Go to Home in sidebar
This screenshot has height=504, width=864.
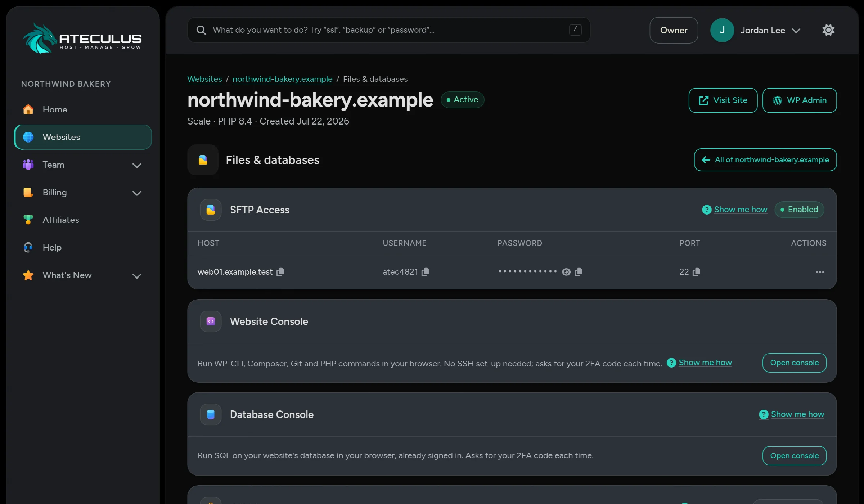(x=83, y=109)
